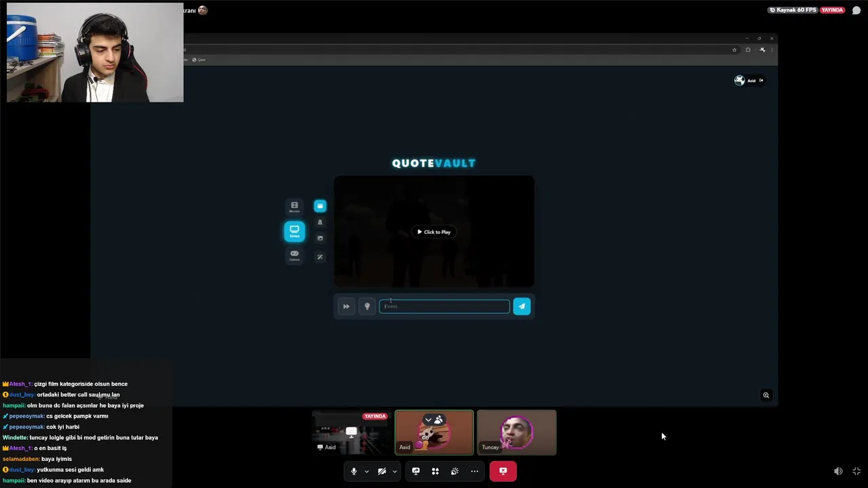Click the streamer avatar next to 'kranı' text

pos(202,10)
